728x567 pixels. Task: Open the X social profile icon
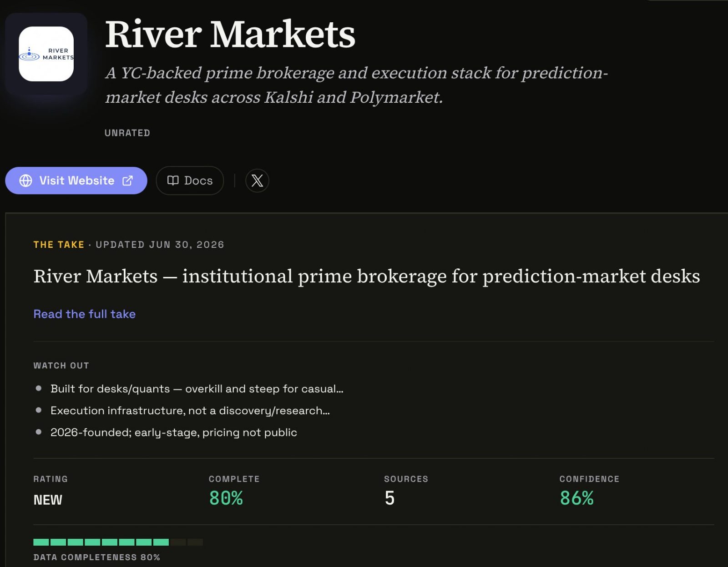pyautogui.click(x=257, y=181)
